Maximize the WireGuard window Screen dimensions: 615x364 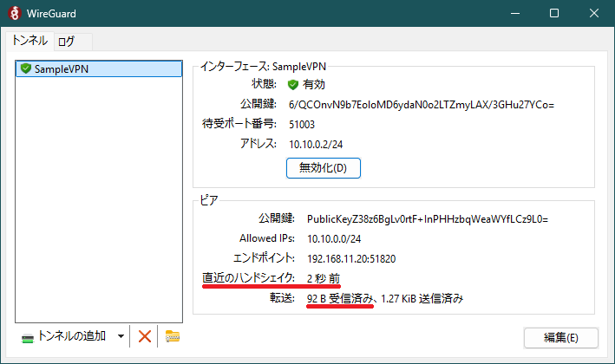554,13
